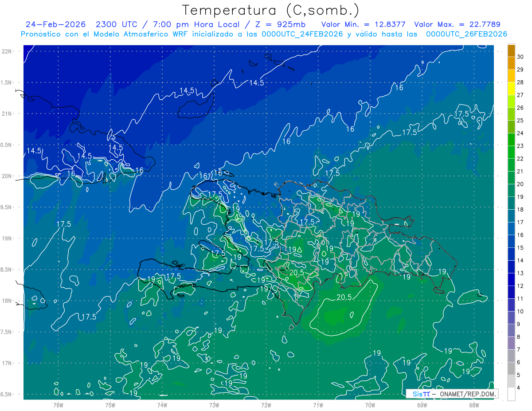Click the color scale label '27'

(520, 95)
